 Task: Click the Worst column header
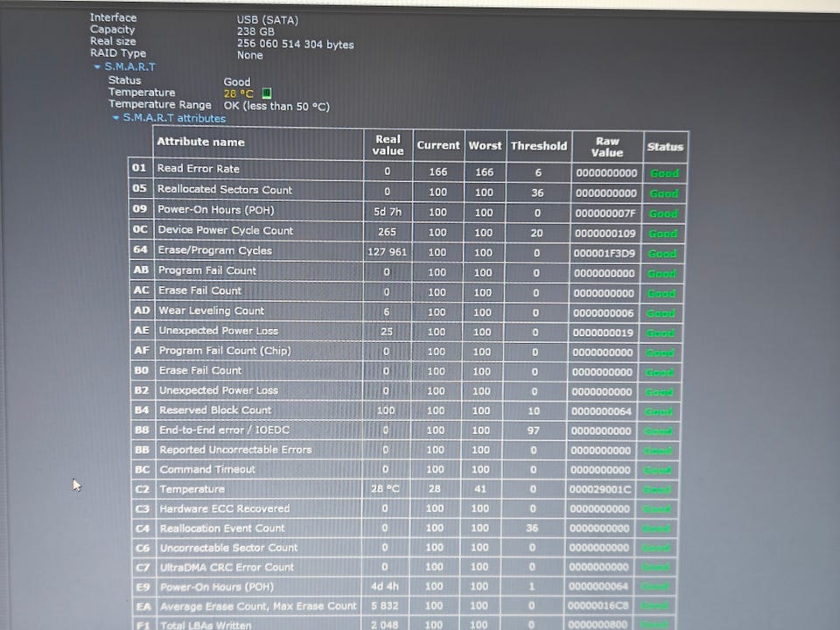pos(485,146)
